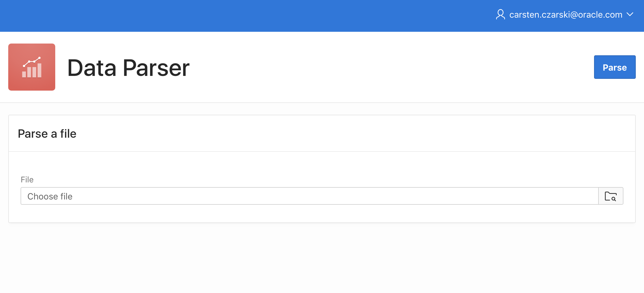The image size is (644, 293).
Task: Click the folder browse icon
Action: [x=611, y=196]
